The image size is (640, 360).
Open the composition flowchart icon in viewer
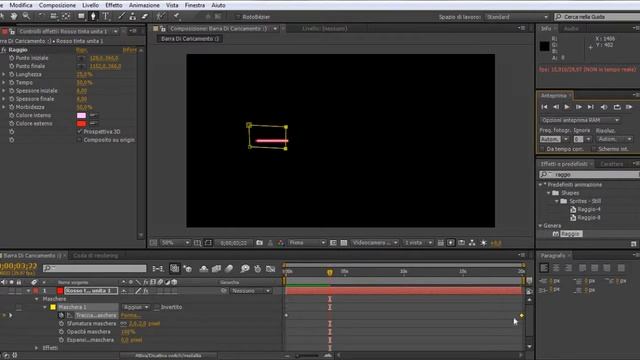[x=472, y=243]
